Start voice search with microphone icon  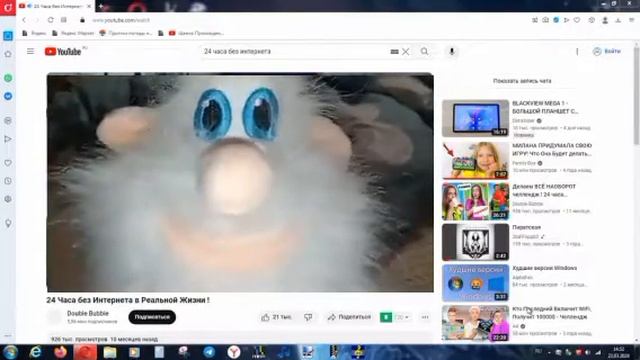452,51
